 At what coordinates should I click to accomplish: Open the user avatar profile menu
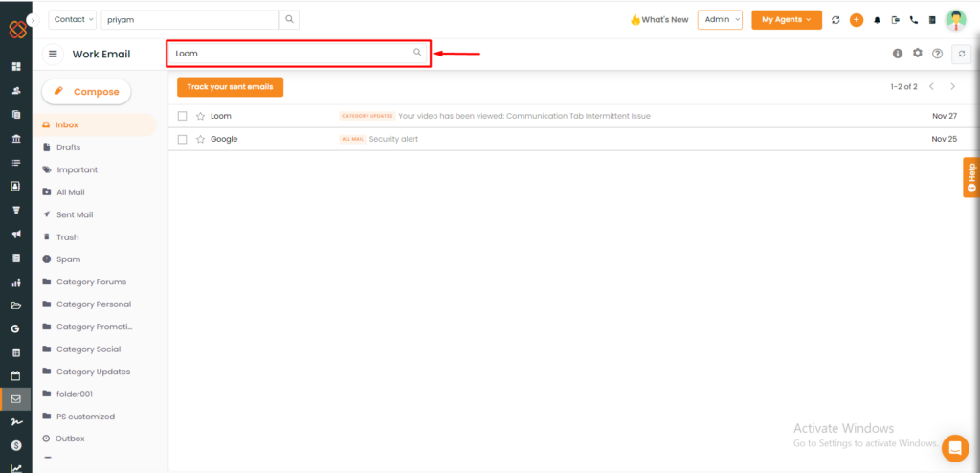click(956, 20)
